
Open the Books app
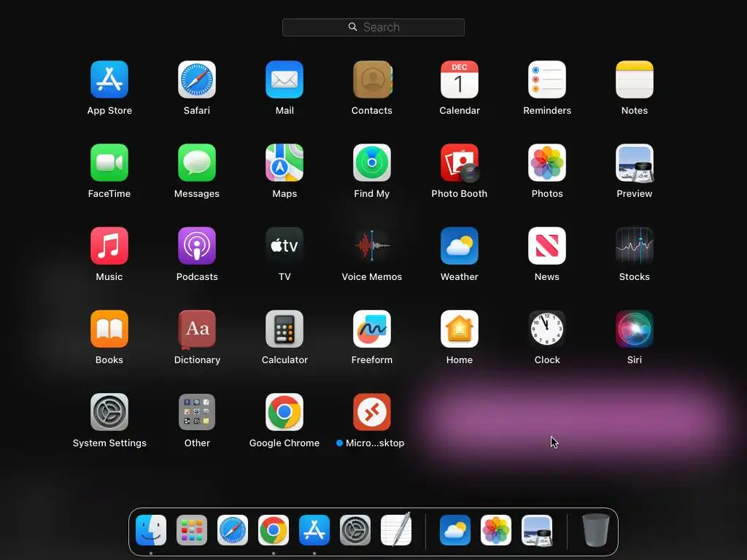pos(109,329)
